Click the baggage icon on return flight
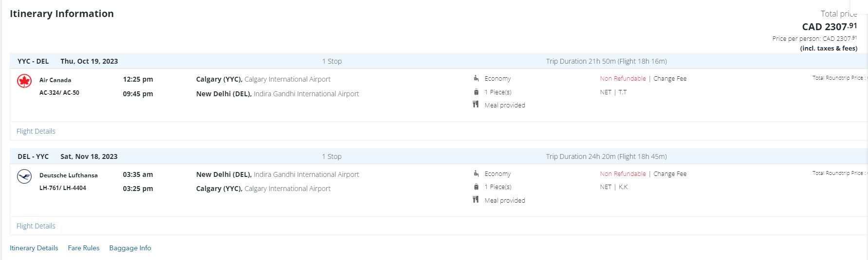Screen dimensions: 868x260 (x=476, y=187)
